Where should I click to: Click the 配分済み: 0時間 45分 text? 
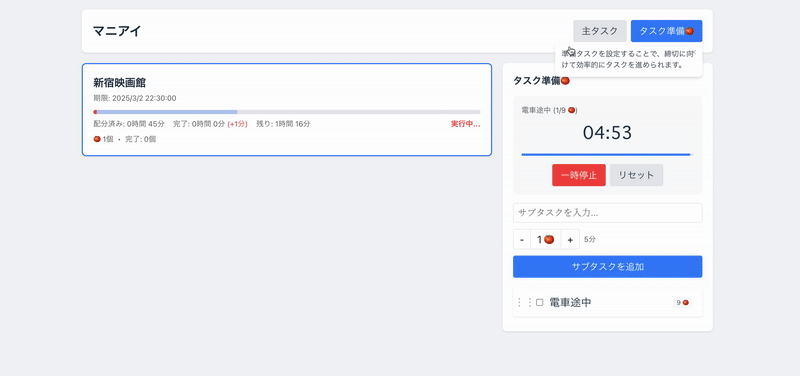[129, 124]
